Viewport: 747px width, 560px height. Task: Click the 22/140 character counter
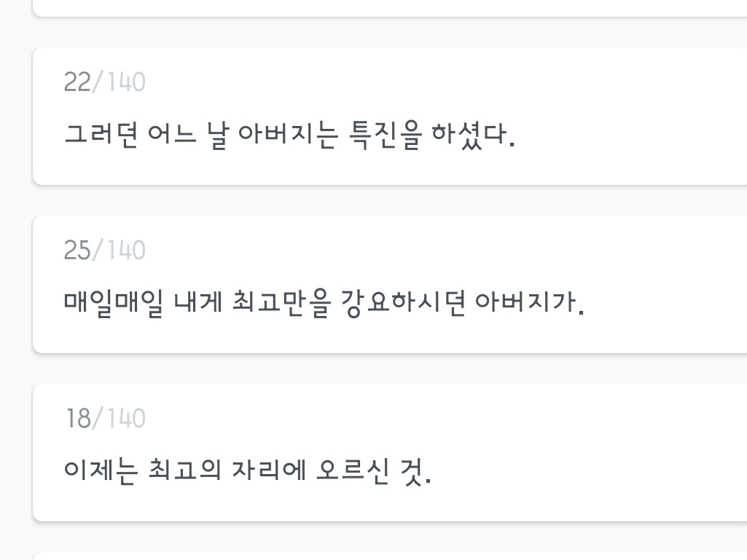[x=104, y=82]
